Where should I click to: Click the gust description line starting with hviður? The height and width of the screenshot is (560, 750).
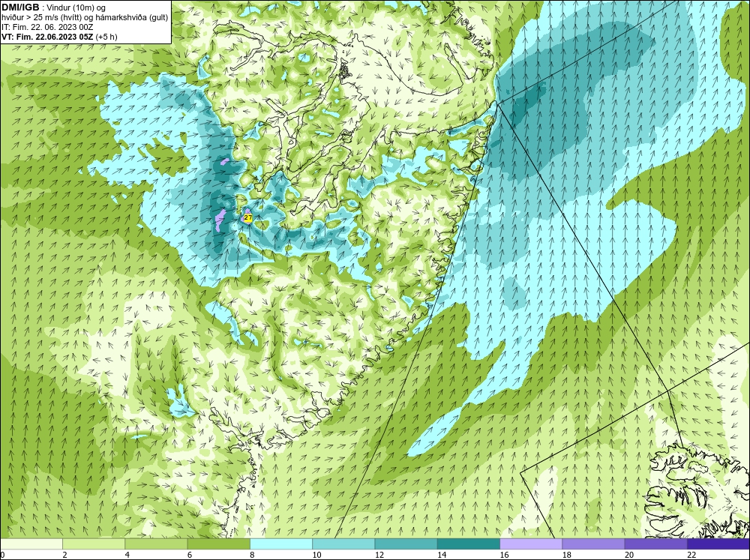coord(85,18)
